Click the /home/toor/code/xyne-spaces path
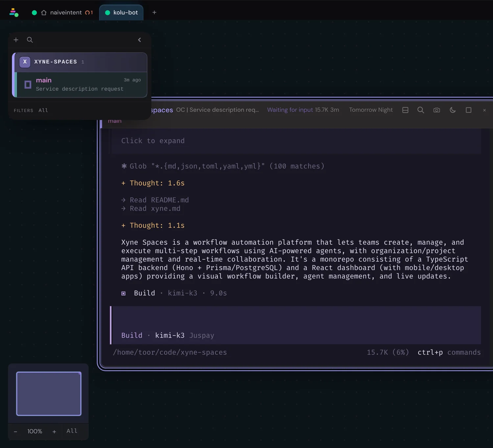The image size is (493, 448). point(170,352)
